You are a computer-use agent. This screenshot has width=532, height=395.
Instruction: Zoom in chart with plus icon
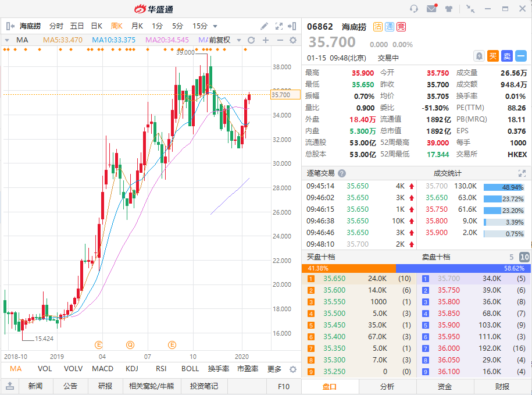266,40
